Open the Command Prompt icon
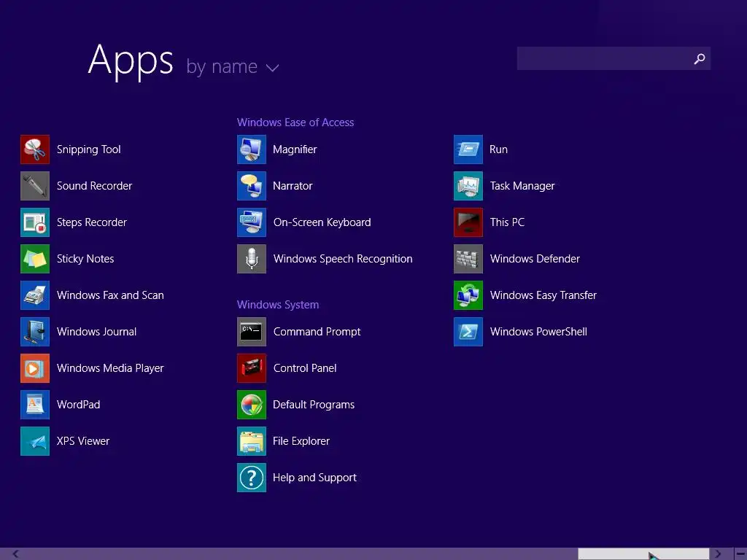 click(252, 332)
